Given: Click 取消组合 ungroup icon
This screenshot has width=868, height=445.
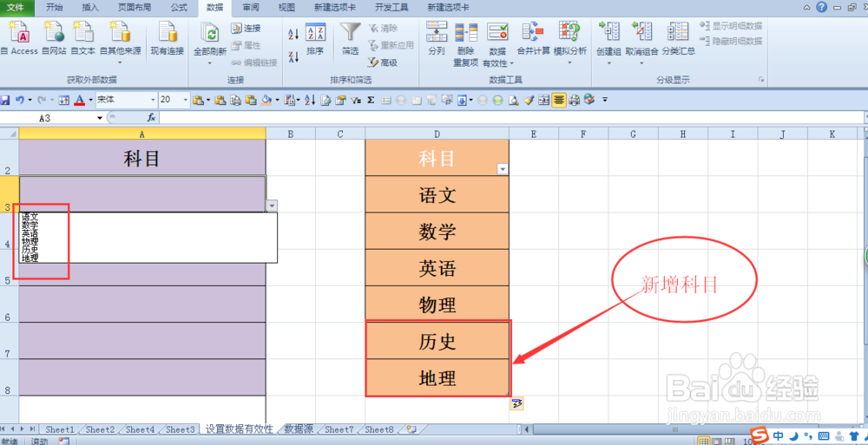Looking at the screenshot, I should coord(641,31).
